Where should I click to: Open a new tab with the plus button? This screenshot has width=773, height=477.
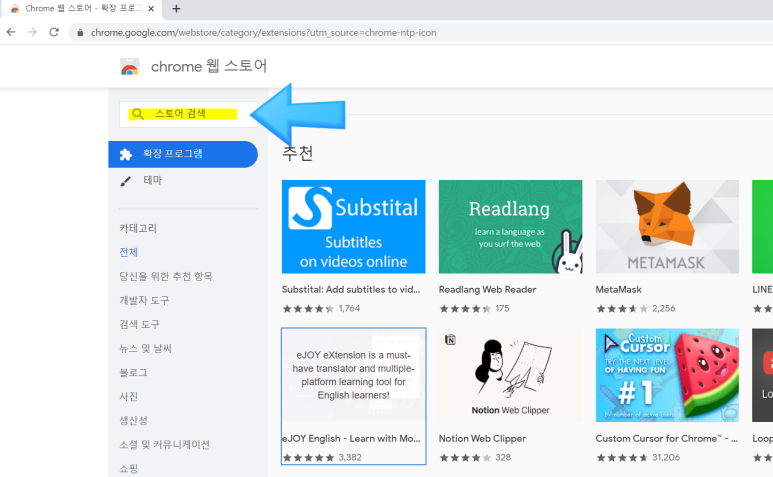[176, 8]
